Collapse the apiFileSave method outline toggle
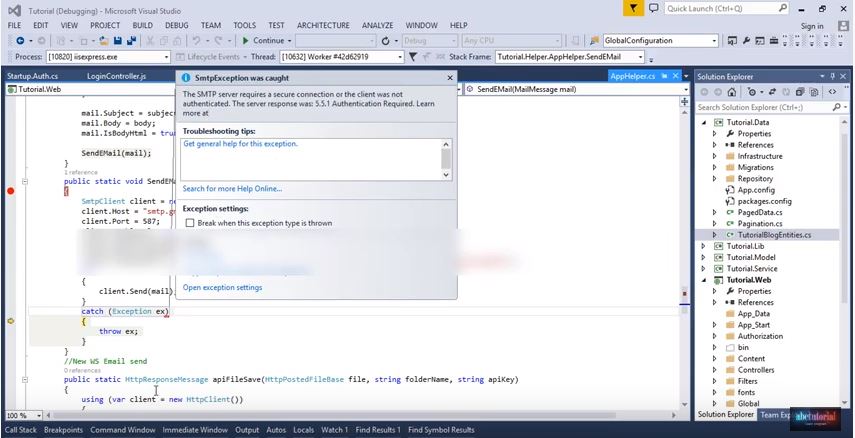This screenshot has height=438, width=855. coord(25,380)
